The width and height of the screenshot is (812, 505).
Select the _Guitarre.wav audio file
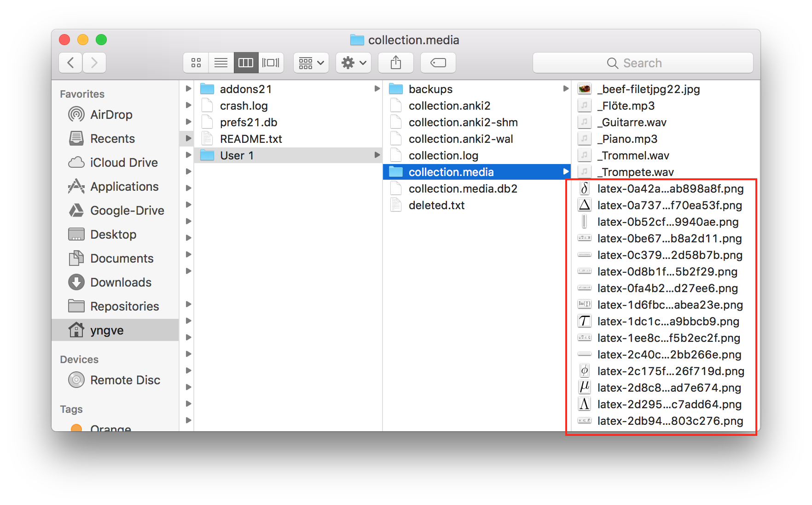(666, 122)
